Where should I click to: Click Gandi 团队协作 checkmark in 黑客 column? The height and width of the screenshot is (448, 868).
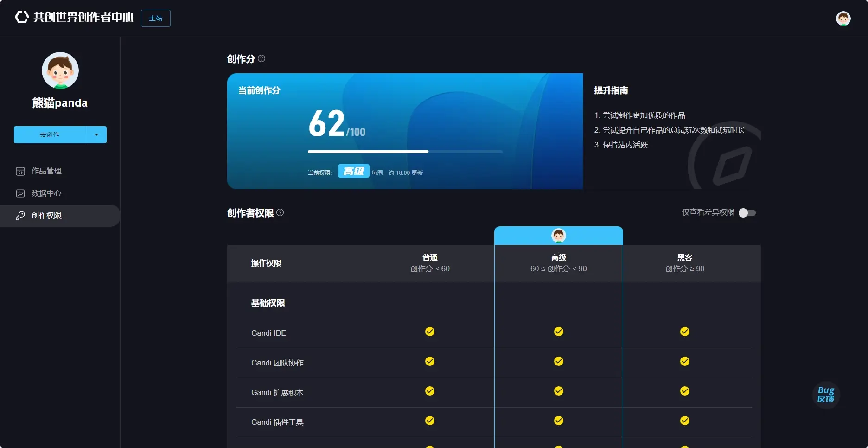685,361
